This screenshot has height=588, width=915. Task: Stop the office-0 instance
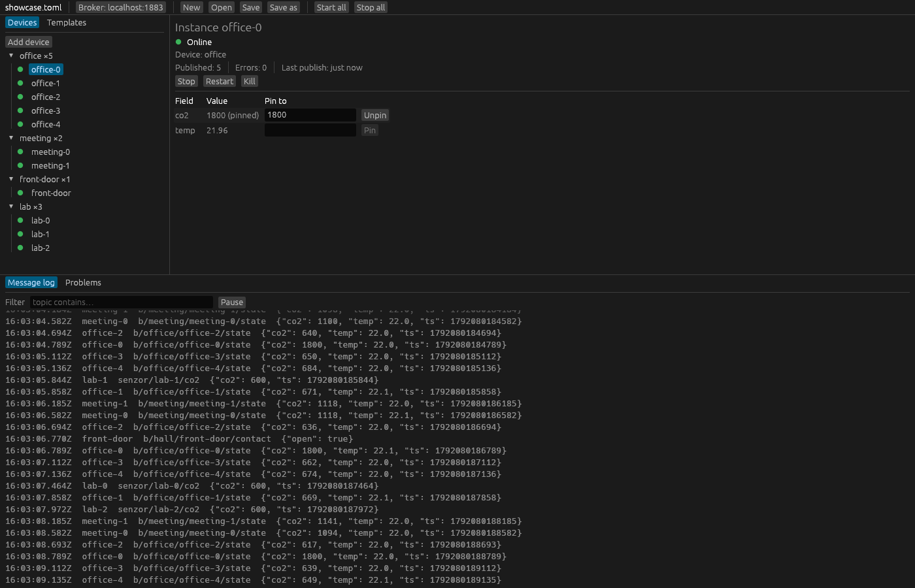[186, 81]
